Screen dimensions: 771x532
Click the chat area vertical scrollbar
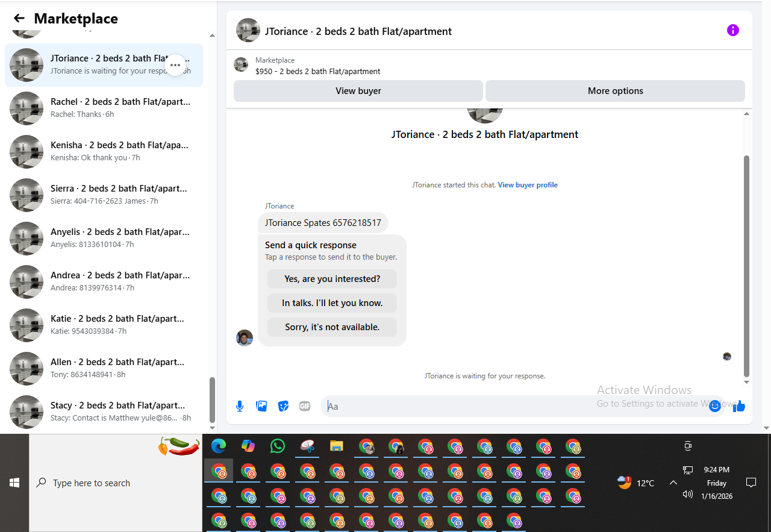[747, 265]
